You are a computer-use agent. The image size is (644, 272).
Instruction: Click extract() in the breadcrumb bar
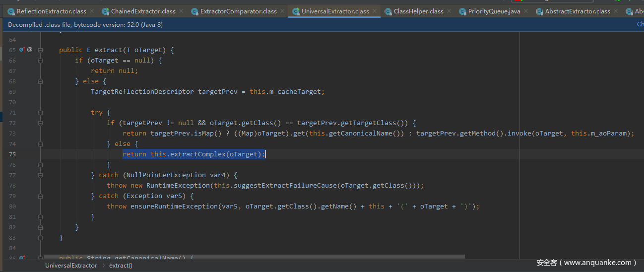(x=121, y=266)
